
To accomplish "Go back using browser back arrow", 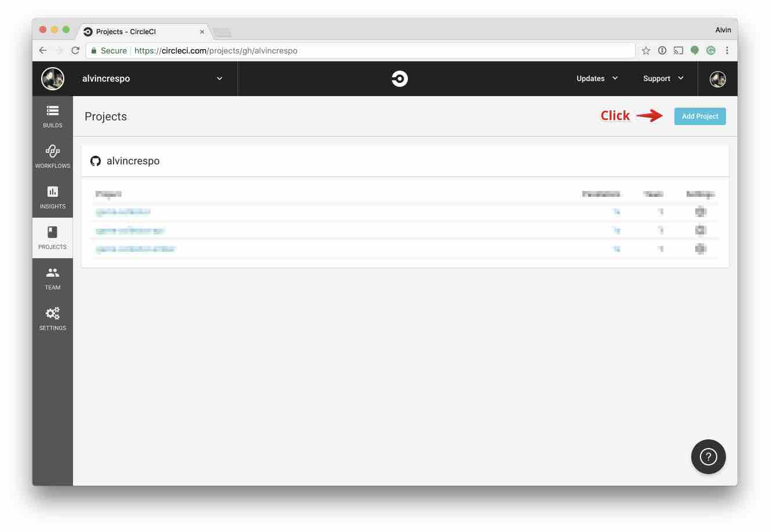I will click(x=43, y=50).
